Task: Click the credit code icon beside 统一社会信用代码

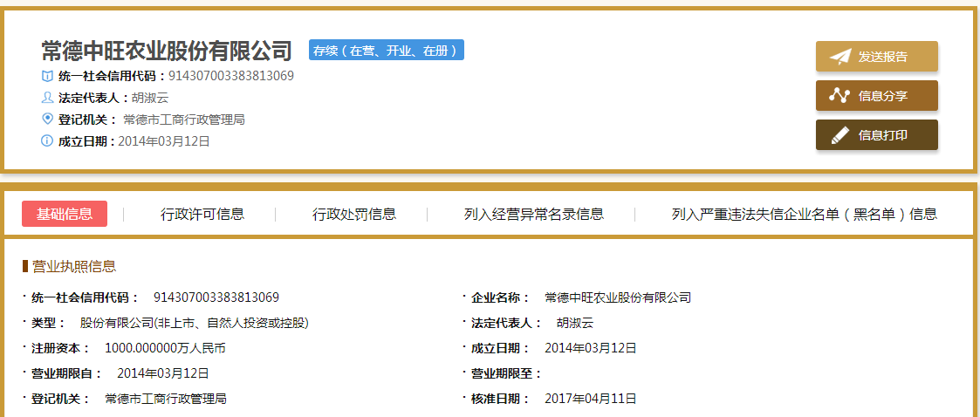Action: [47, 76]
